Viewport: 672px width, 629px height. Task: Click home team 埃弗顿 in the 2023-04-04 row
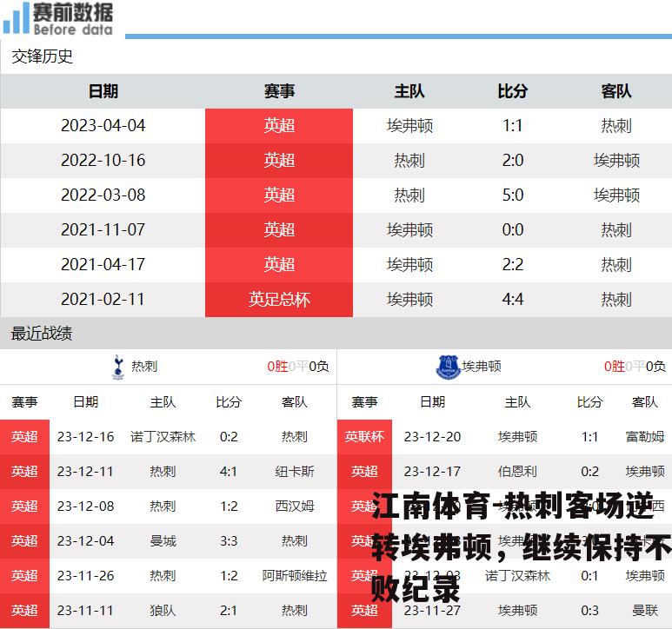[x=409, y=126]
